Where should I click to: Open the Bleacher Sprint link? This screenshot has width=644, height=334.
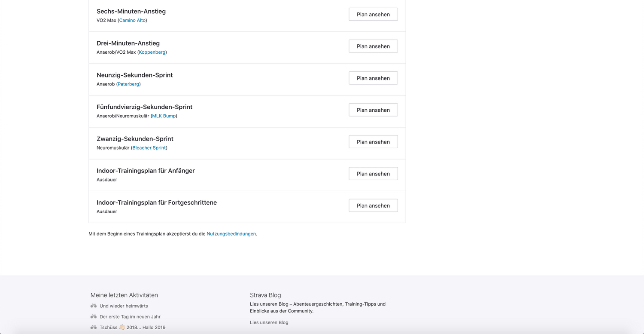[149, 147]
